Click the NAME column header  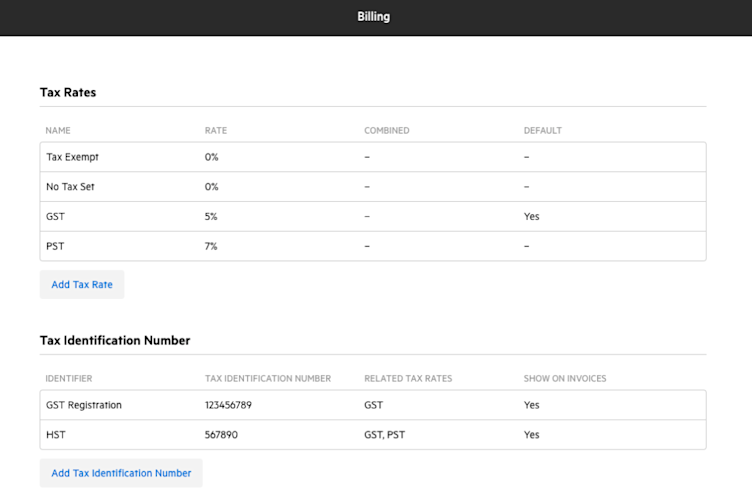(58, 130)
